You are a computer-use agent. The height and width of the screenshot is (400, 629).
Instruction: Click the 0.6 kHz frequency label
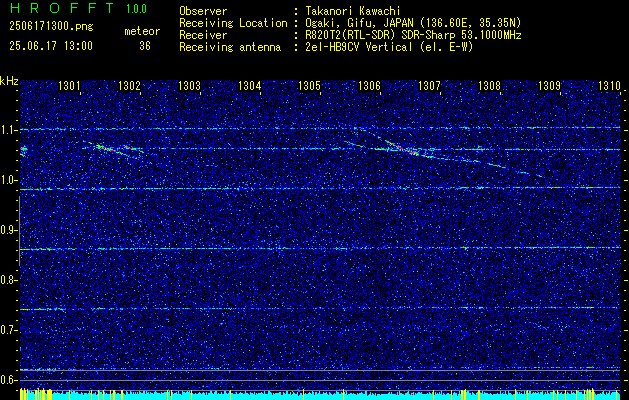9,380
